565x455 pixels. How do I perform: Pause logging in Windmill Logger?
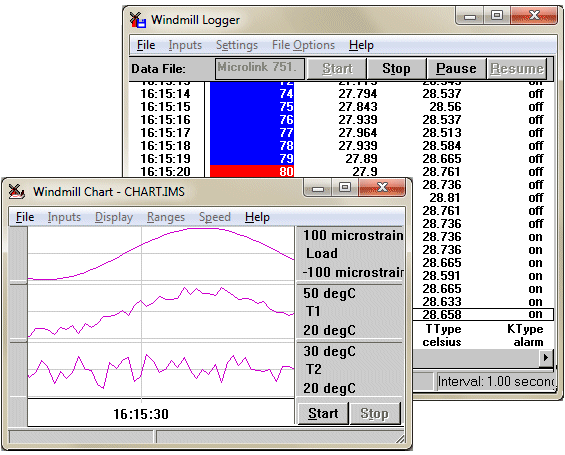pos(456,68)
